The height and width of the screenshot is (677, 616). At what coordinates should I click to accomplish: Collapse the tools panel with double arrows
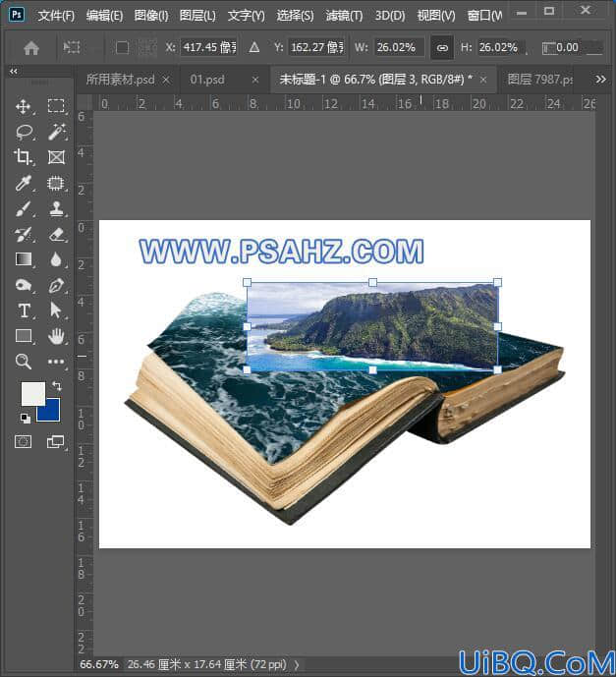14,72
